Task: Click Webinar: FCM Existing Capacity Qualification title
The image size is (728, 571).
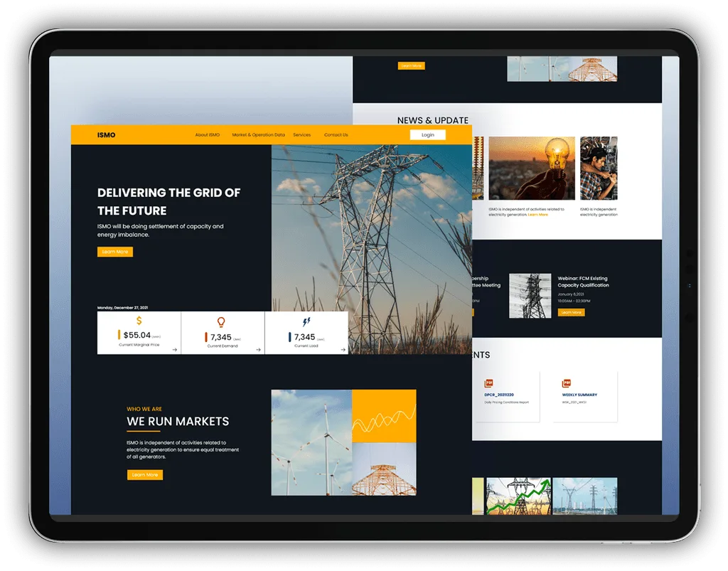Action: coord(583,282)
